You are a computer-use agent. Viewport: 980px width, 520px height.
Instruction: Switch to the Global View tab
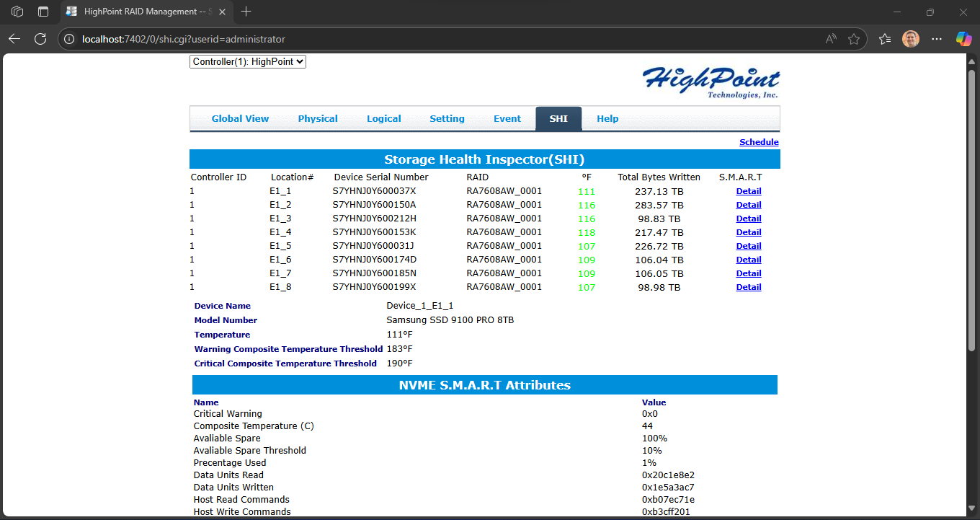pyautogui.click(x=240, y=118)
